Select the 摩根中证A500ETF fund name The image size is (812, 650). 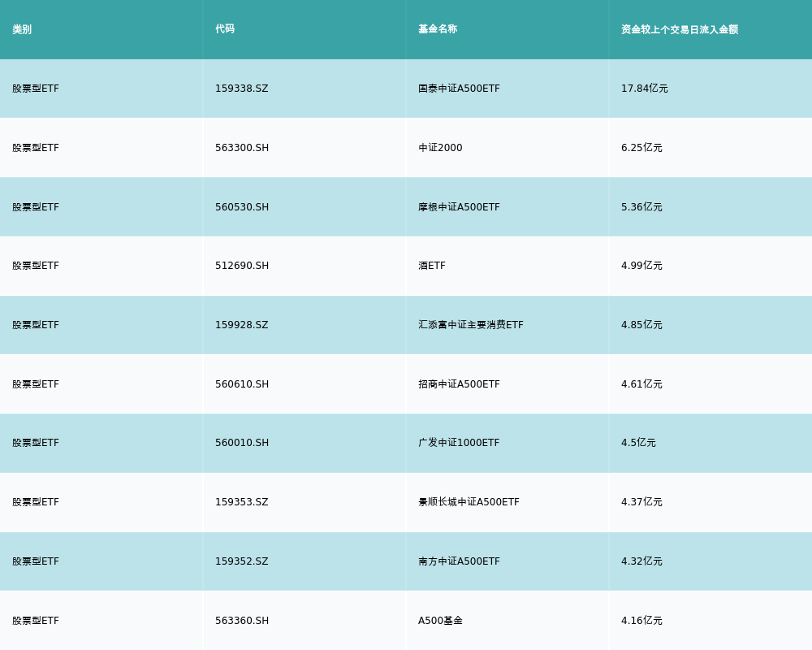point(459,207)
